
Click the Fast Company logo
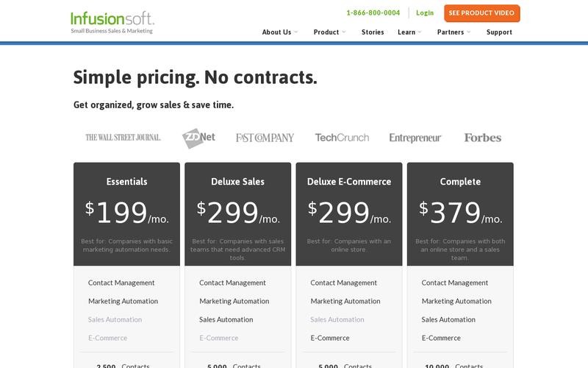pos(265,138)
